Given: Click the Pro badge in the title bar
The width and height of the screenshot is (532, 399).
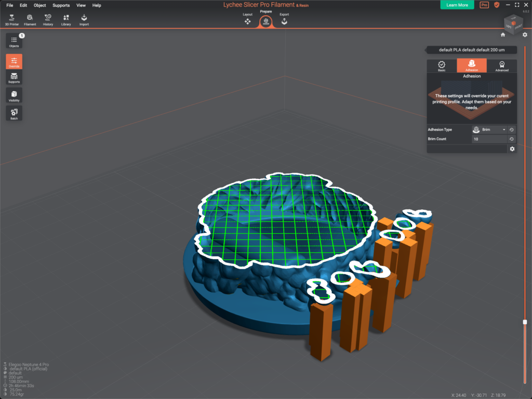Looking at the screenshot, I should click(x=484, y=5).
